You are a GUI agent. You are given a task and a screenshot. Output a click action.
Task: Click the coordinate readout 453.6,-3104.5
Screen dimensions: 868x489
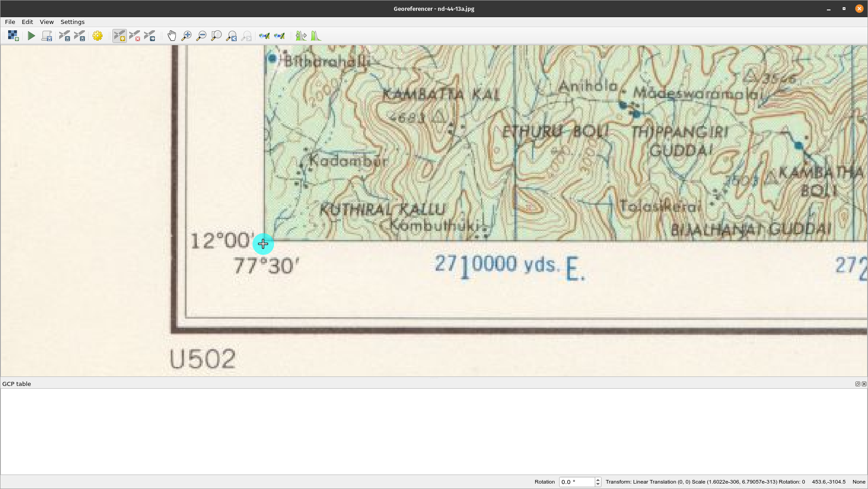pos(828,482)
